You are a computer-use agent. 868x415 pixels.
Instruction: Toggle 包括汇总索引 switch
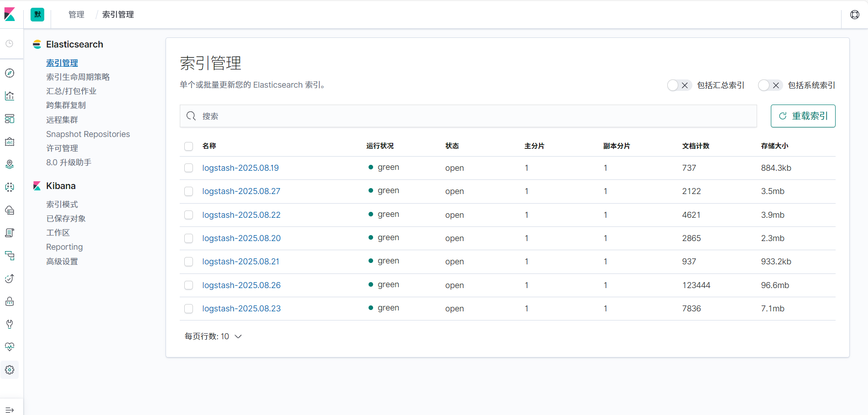[x=679, y=85]
